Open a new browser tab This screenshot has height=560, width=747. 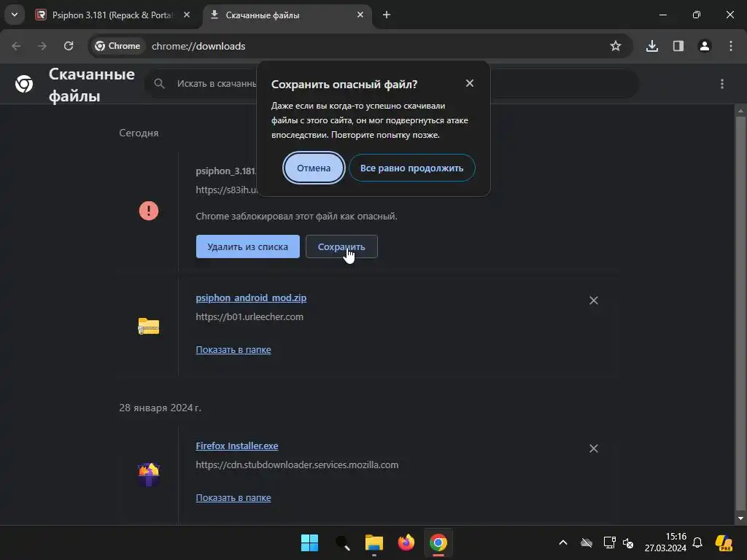[x=387, y=15]
